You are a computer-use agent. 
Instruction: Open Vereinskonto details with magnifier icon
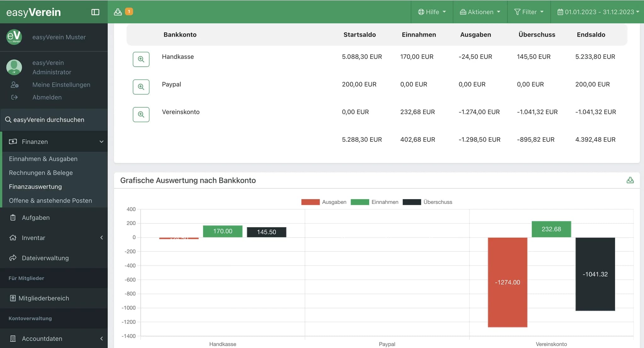(x=141, y=115)
